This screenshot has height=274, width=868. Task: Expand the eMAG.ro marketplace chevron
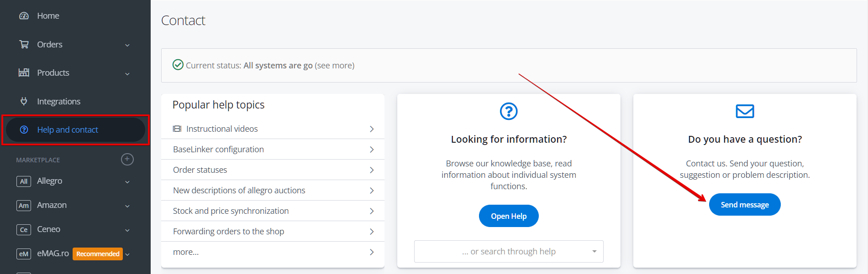127,254
